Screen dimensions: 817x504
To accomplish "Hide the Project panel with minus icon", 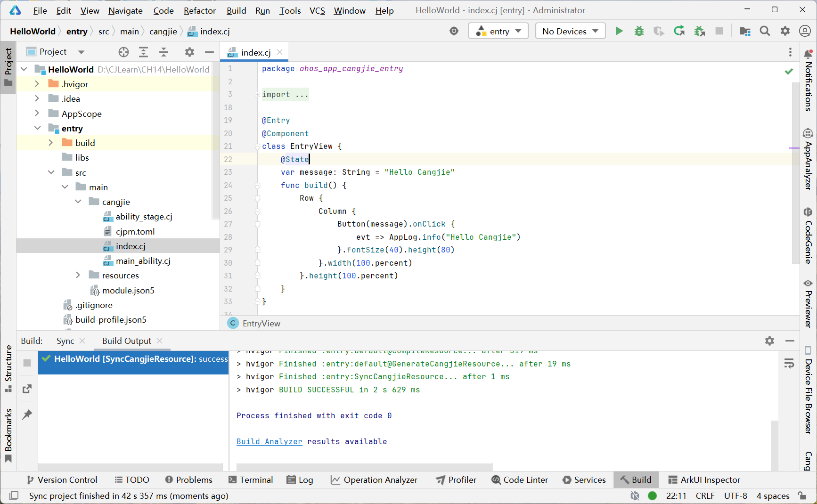I will click(x=209, y=52).
